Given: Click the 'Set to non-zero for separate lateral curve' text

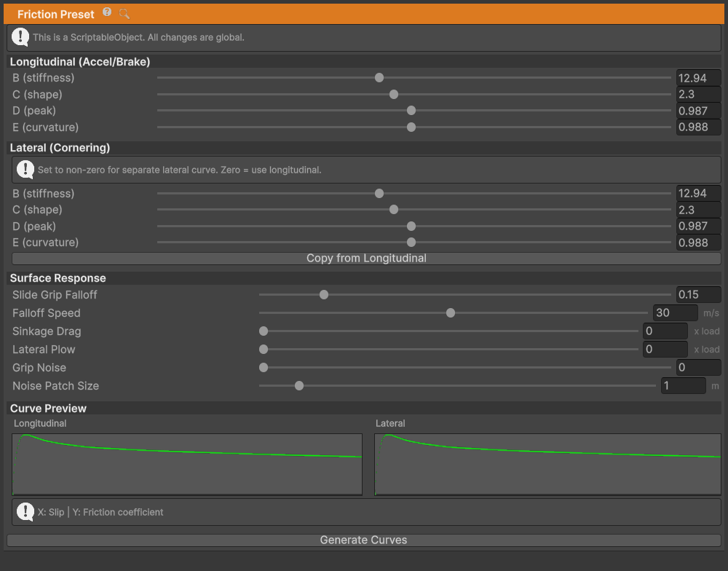Looking at the screenshot, I should [x=179, y=170].
